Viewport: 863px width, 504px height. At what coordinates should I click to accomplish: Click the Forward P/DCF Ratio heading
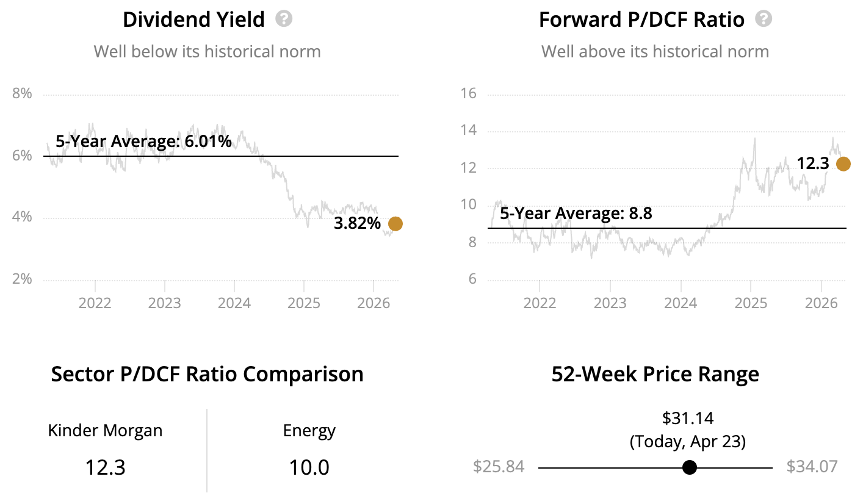click(x=641, y=20)
